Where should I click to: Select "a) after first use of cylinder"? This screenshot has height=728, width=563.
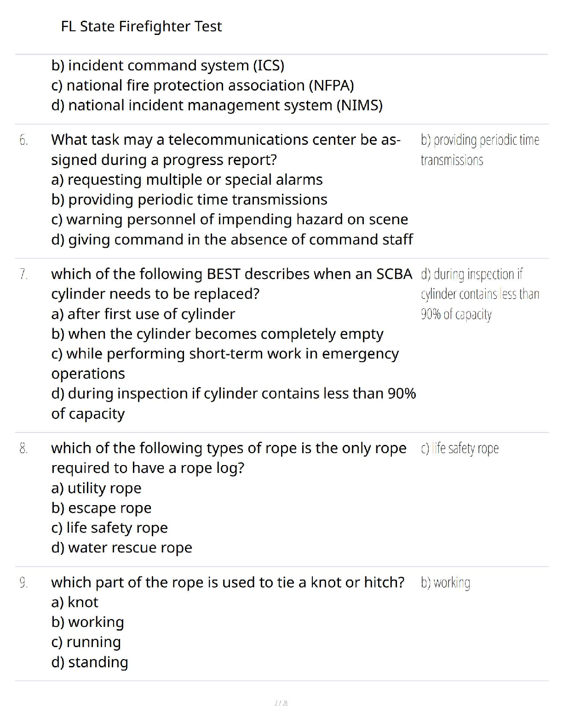143,314
